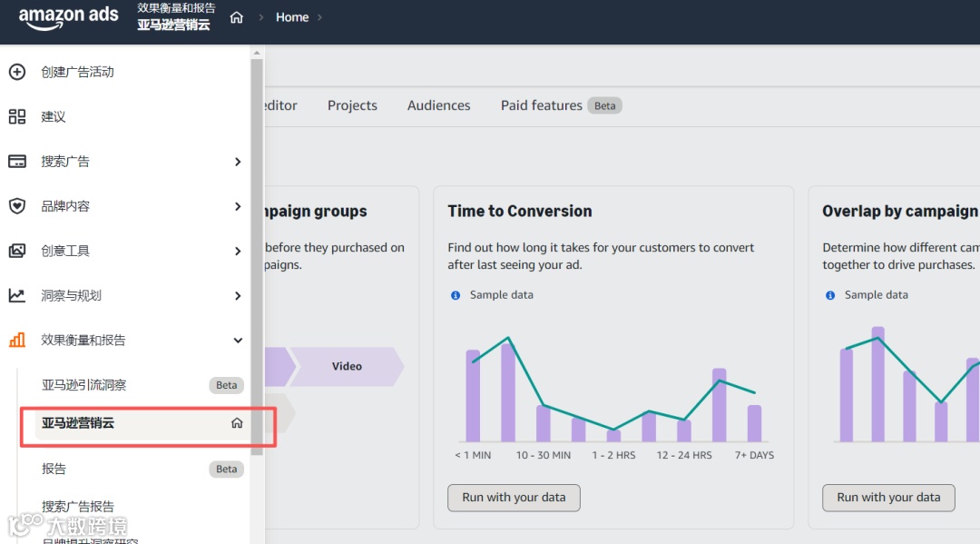The image size is (980, 544).
Task: Switch to the Projects tab
Action: pyautogui.click(x=352, y=105)
